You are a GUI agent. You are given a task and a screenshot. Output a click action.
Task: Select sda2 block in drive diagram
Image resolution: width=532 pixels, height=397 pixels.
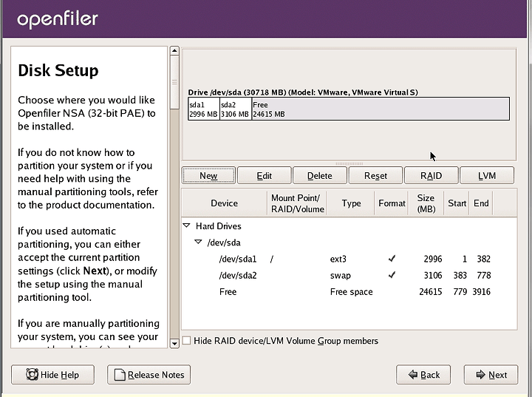(x=236, y=109)
